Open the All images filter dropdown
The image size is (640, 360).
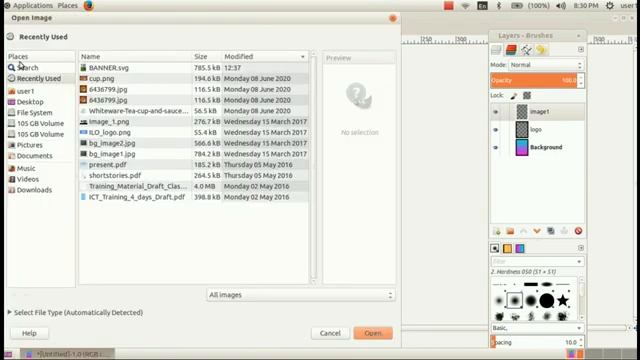click(301, 295)
